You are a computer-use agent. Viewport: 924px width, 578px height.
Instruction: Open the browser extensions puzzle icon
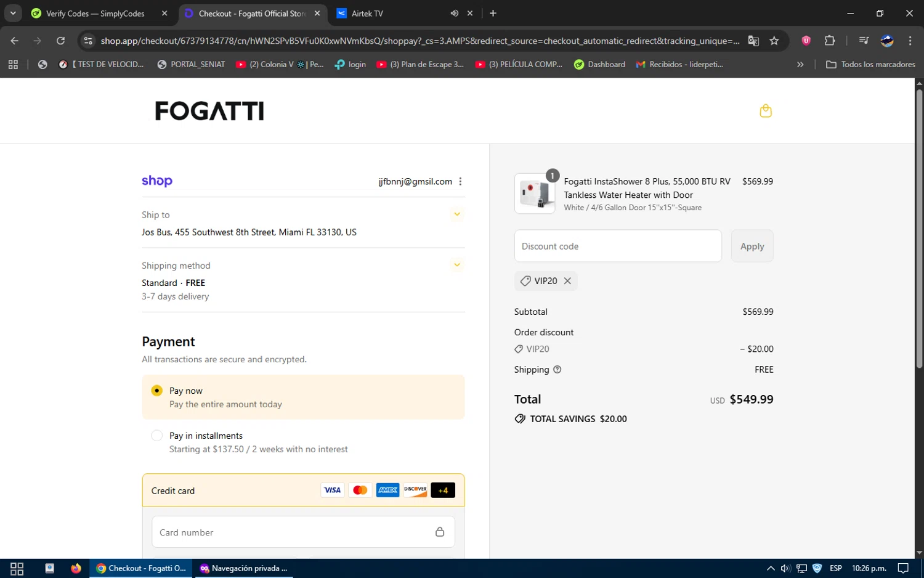click(830, 41)
